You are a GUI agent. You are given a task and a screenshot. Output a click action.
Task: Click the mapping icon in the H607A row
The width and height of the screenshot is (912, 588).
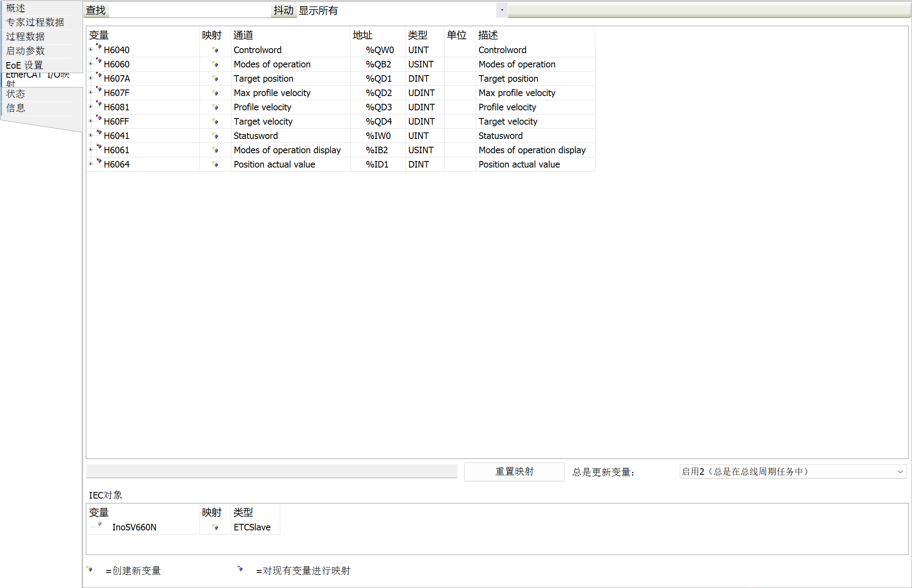click(215, 78)
